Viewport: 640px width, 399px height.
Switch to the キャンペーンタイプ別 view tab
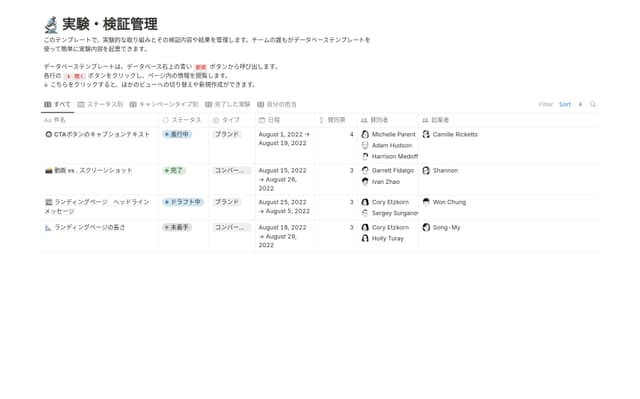(164, 104)
